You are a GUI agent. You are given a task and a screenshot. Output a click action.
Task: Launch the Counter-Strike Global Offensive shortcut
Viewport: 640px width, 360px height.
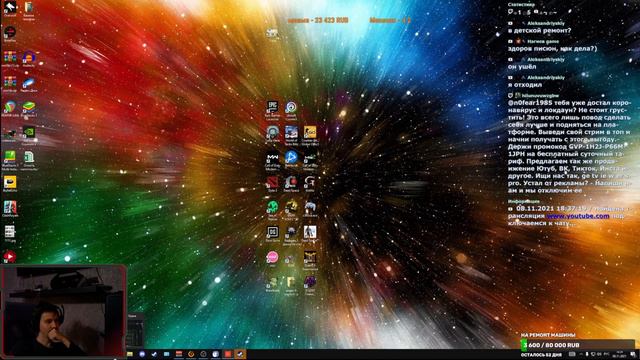point(310,135)
